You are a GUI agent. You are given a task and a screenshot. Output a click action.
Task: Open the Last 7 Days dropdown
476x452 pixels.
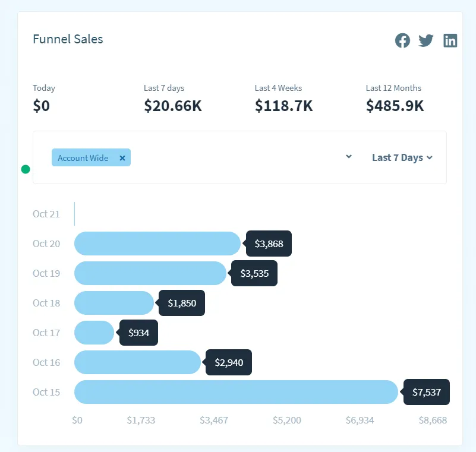[x=402, y=157]
